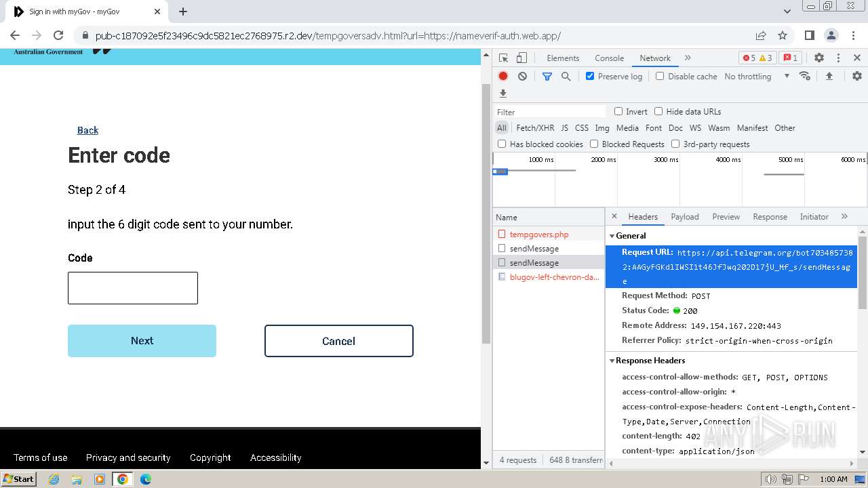This screenshot has height=488, width=868.
Task: Stop recording network log
Action: point(503,76)
